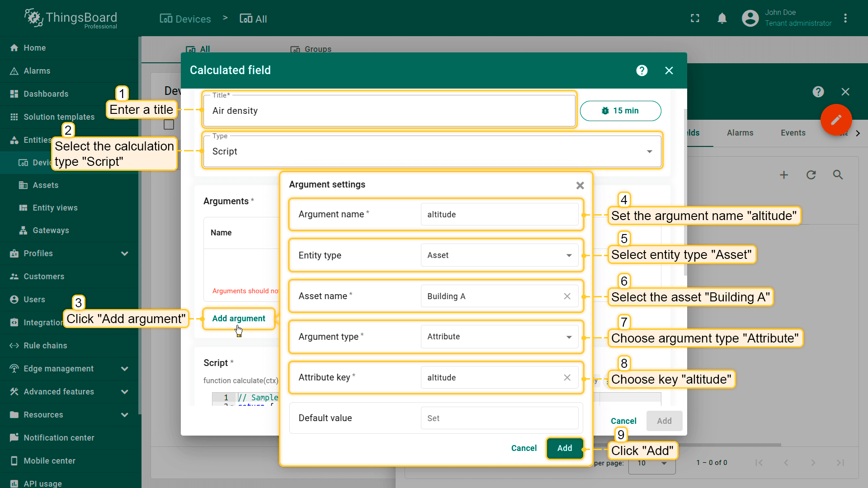Click the green Add button in Argument settings
This screenshot has height=488, width=868.
pyautogui.click(x=564, y=448)
